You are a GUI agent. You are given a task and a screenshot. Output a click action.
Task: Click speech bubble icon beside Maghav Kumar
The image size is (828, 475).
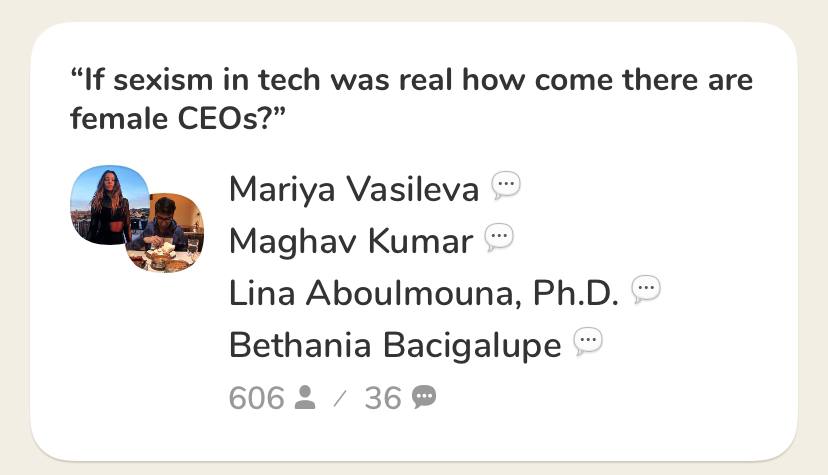click(x=499, y=238)
